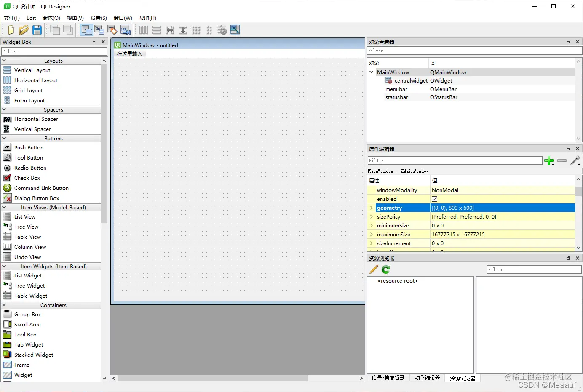Click the green plus in property editor
583x392 pixels.
pos(549,160)
